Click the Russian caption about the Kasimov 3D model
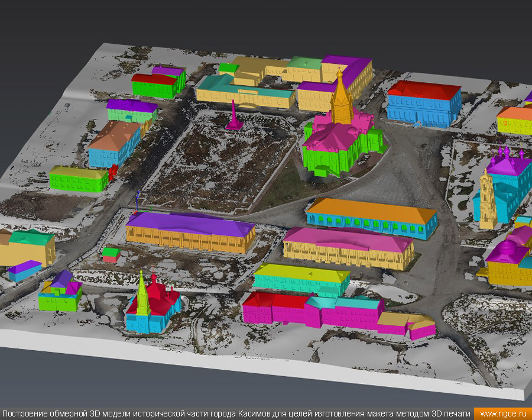This screenshot has width=532, height=420. [x=236, y=414]
